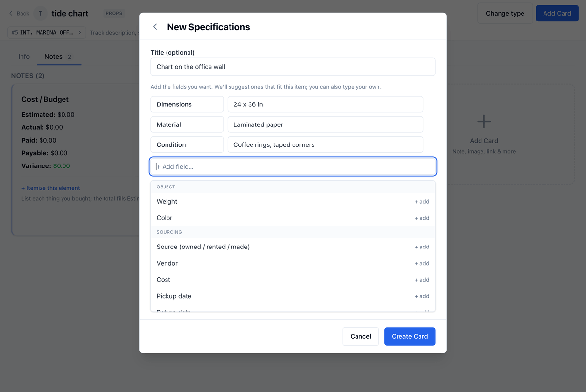586x392 pixels.
Task: Cancel the New Specifications dialog
Action: pos(361,336)
